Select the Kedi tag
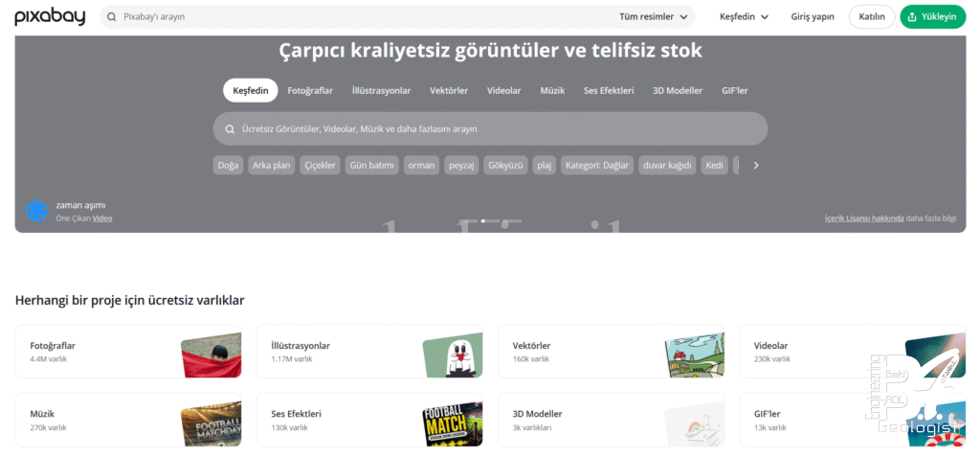 coord(714,166)
